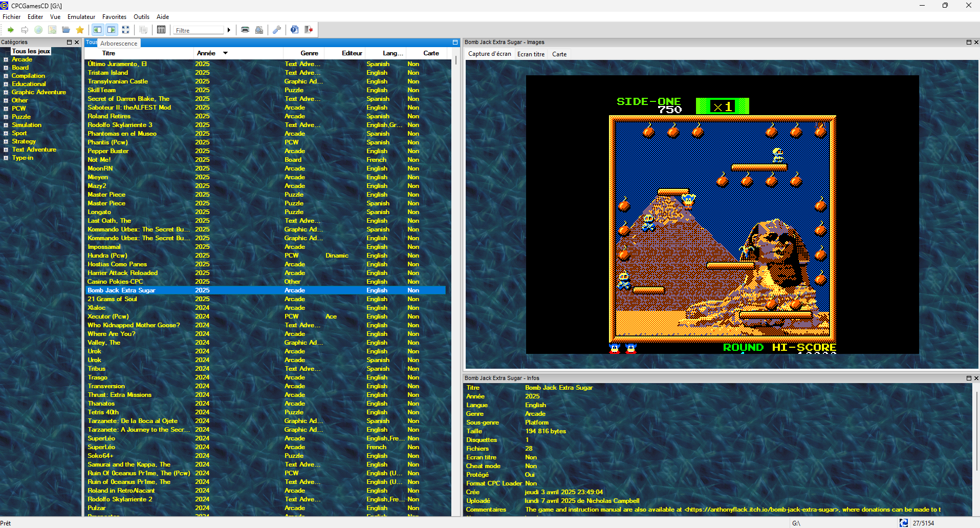Image resolution: width=980 pixels, height=528 pixels.
Task: Click the green arrow launch game icon
Action: (10, 30)
